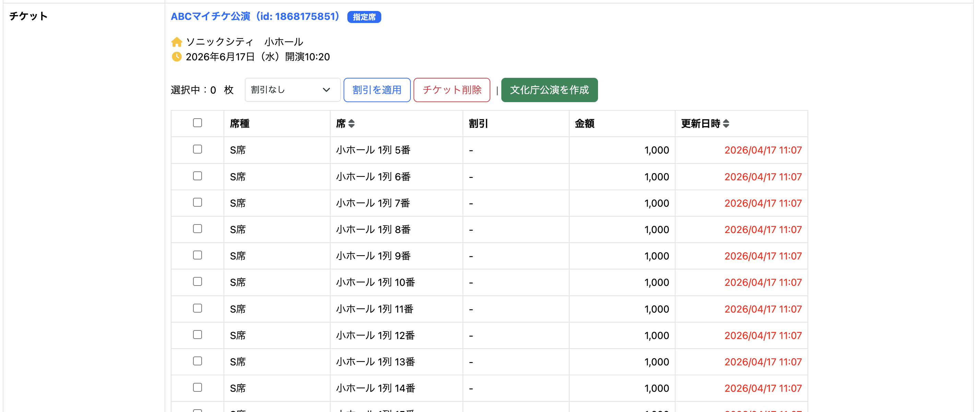The image size is (980, 412).
Task: Sort table by 更新日時 sort arrows
Action: point(726,124)
